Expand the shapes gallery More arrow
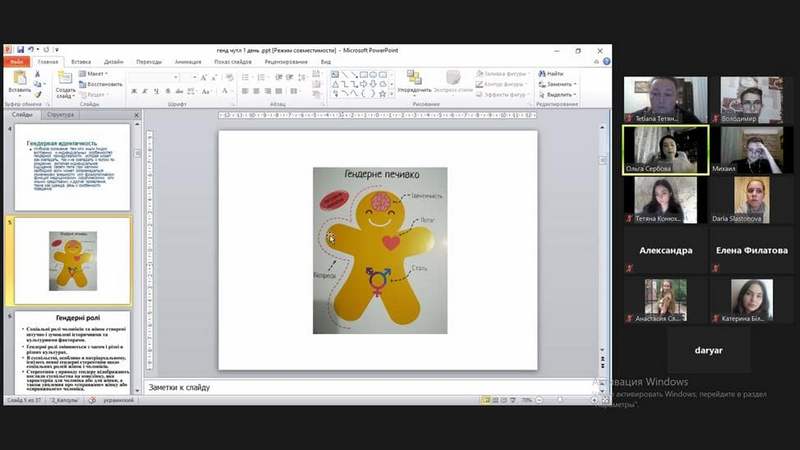 tap(392, 94)
